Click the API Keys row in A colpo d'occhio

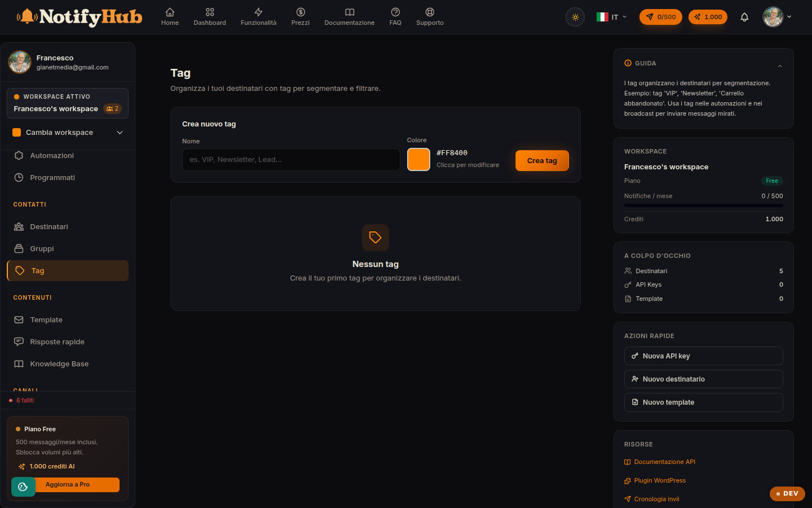click(x=704, y=284)
